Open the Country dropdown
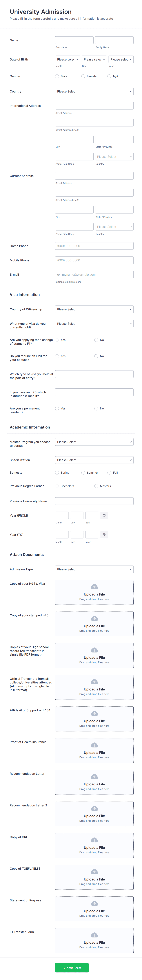 tap(94, 91)
